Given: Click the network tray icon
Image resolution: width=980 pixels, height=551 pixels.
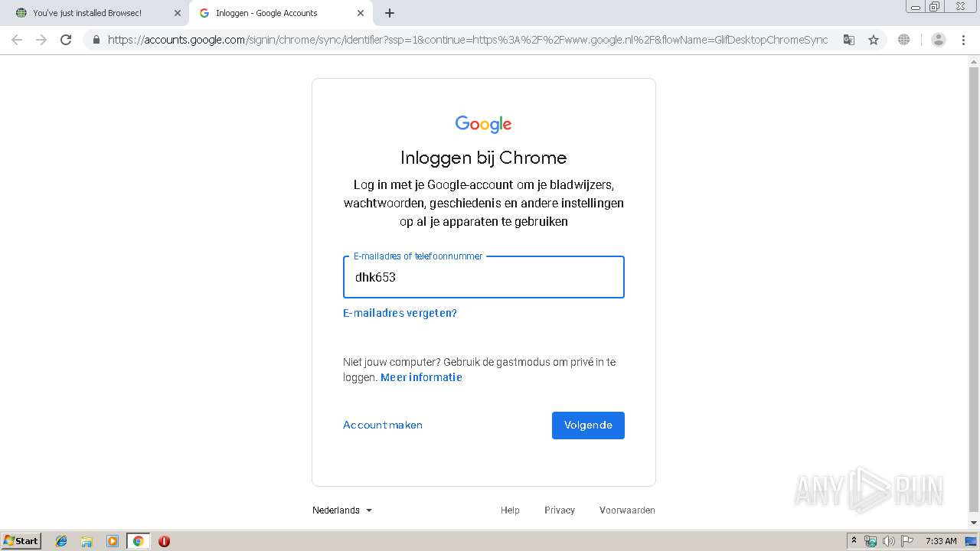Looking at the screenshot, I should (x=871, y=541).
